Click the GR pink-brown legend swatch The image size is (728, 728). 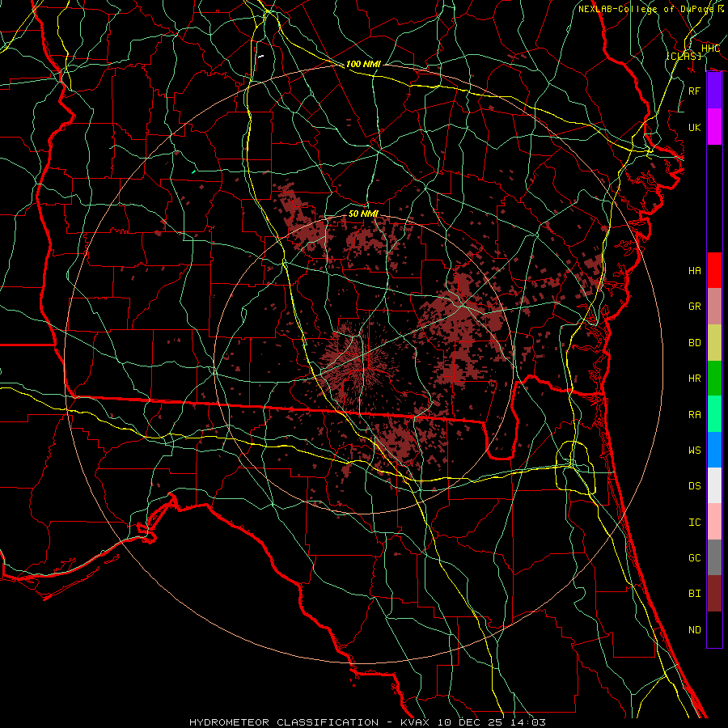pos(714,307)
